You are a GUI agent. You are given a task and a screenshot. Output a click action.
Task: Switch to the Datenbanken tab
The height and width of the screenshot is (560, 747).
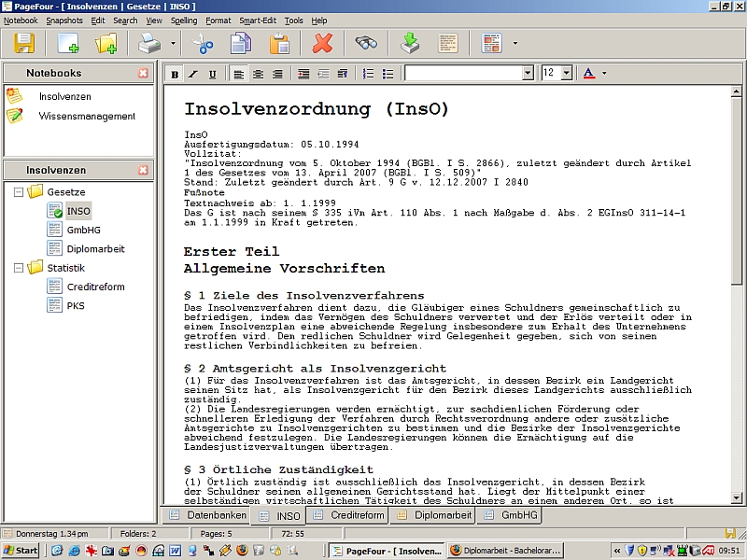point(208,515)
